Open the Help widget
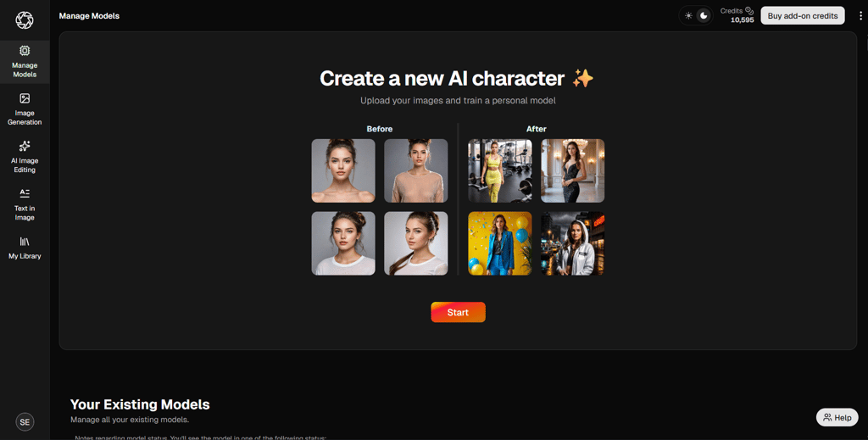 point(837,417)
